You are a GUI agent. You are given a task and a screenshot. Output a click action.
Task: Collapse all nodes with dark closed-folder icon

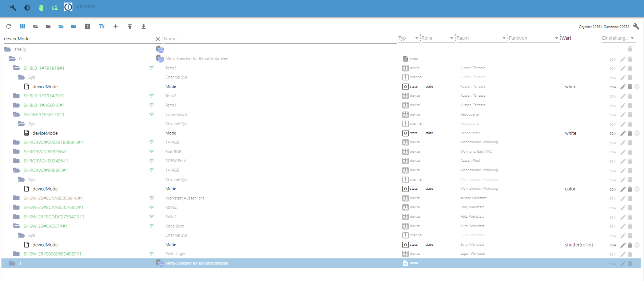(x=48, y=27)
